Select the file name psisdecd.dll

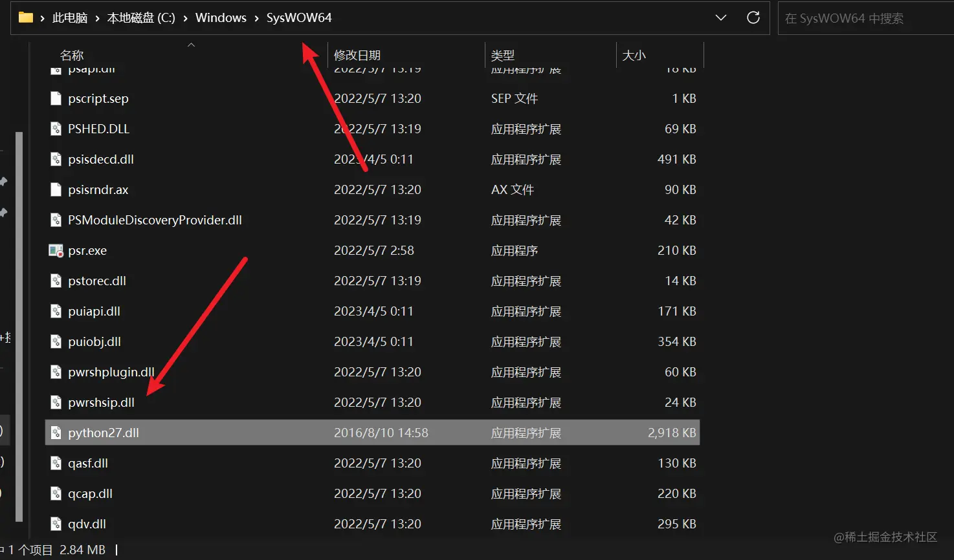(101, 159)
